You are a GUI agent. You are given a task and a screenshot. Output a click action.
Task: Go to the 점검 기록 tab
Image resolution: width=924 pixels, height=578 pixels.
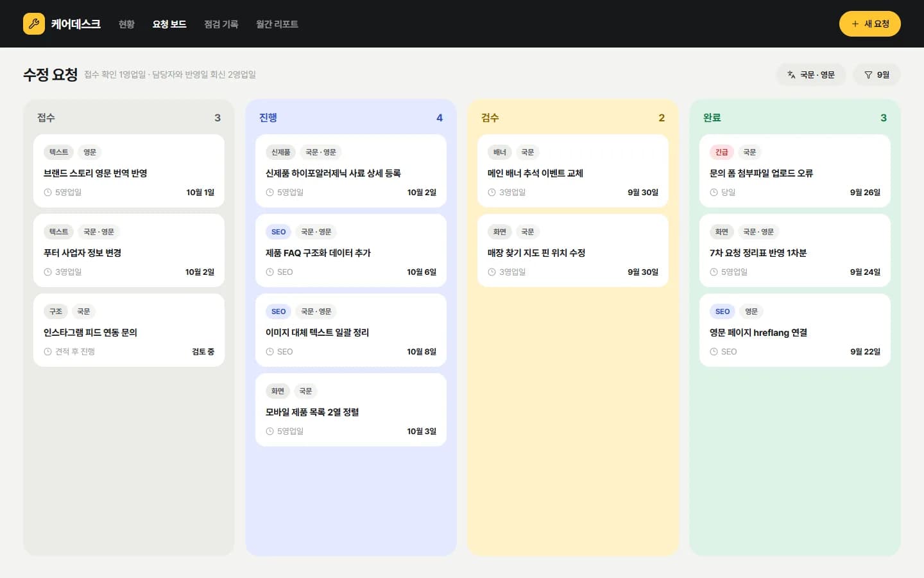point(221,24)
